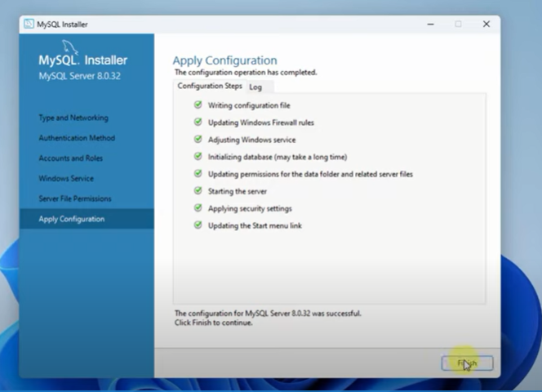Click 'Updating the Start menu link' text

click(255, 226)
